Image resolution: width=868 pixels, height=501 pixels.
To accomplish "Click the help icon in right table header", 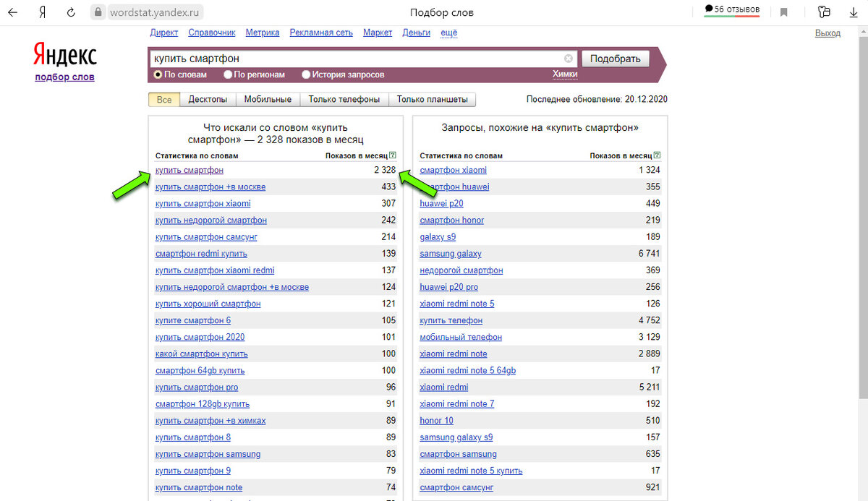I will click(657, 155).
